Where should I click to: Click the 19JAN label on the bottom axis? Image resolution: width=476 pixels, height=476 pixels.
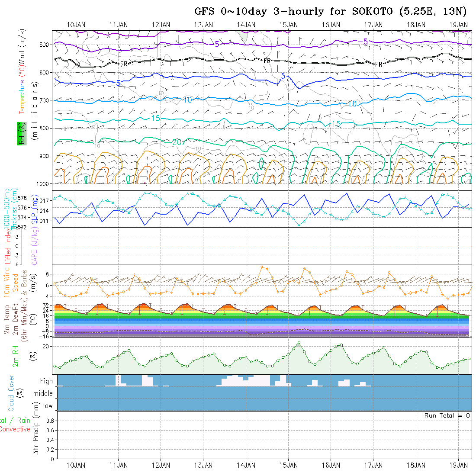[458, 465]
